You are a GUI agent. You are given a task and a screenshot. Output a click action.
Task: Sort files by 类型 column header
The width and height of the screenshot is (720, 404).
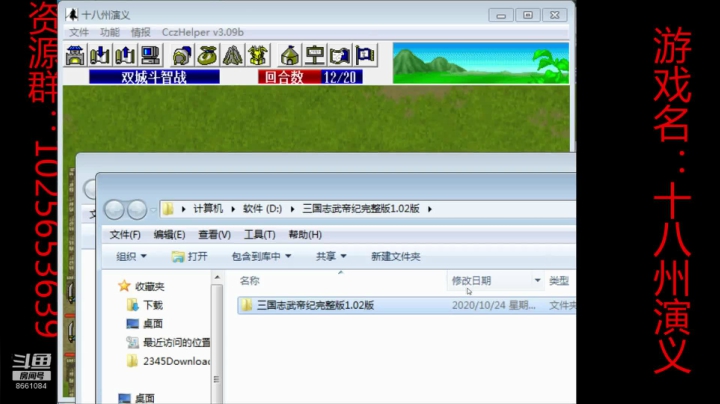(559, 281)
